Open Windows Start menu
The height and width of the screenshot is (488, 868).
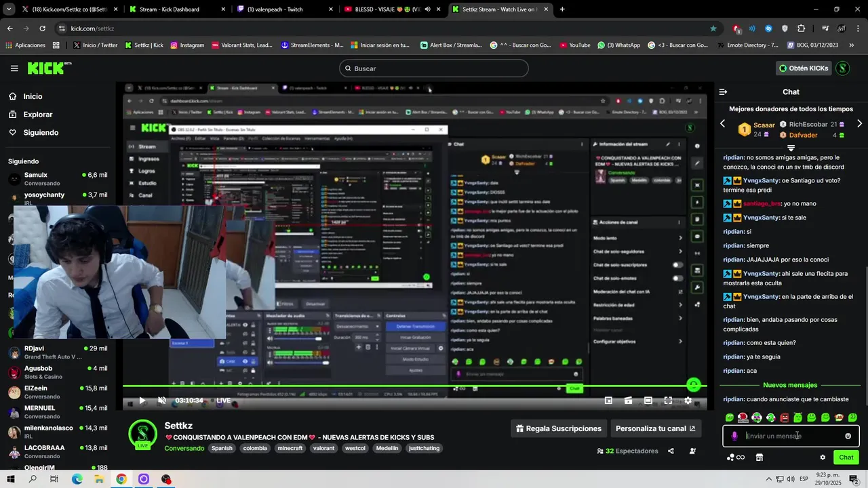click(12, 479)
